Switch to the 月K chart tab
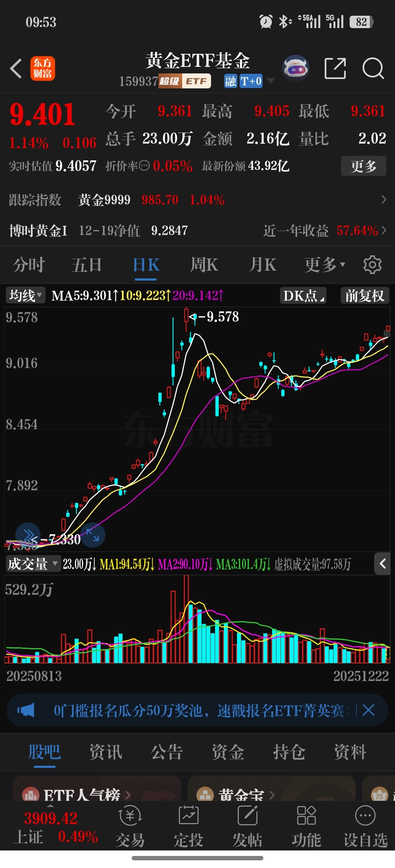The width and height of the screenshot is (395, 868). [262, 265]
